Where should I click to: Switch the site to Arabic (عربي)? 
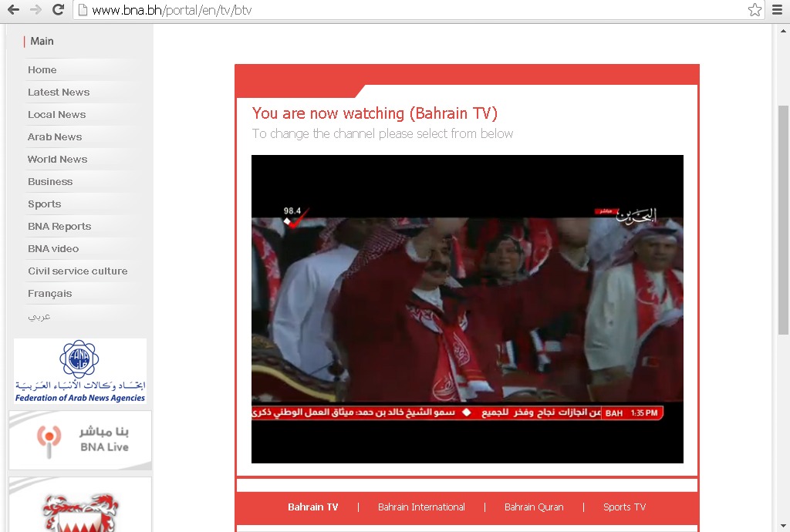(x=39, y=317)
